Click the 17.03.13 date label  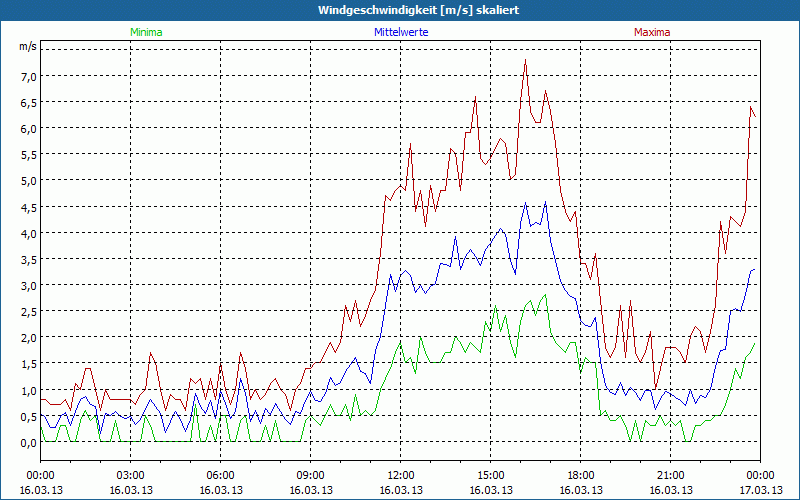(x=761, y=491)
